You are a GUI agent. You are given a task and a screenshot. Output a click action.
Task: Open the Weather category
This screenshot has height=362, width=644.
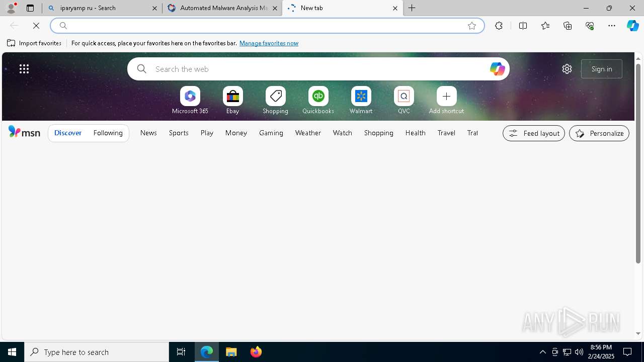(x=308, y=133)
